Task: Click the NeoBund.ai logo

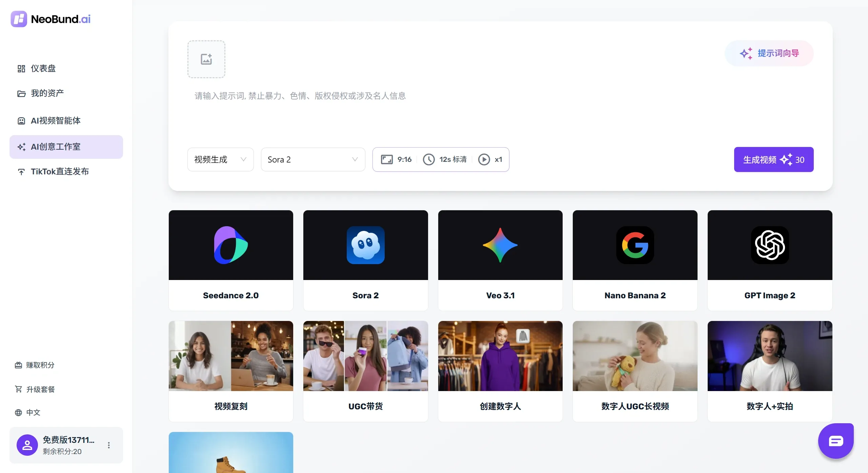Action: tap(51, 19)
